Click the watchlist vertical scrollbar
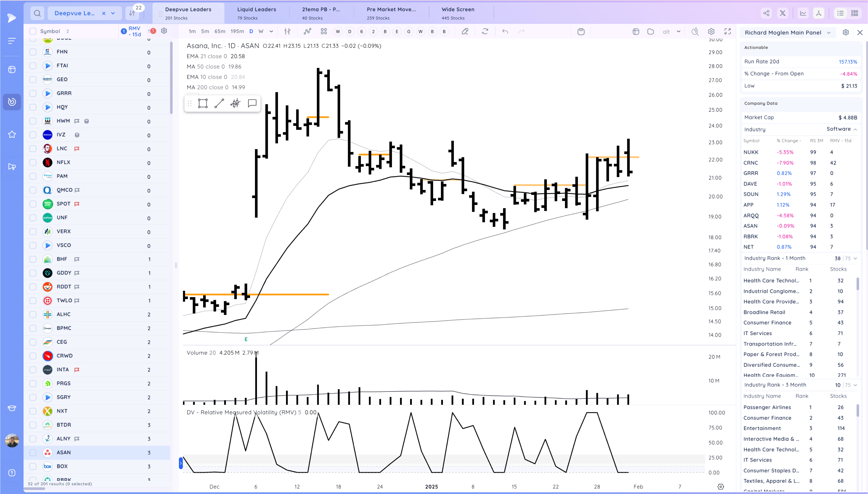This screenshot has height=494, width=868. 171,78
